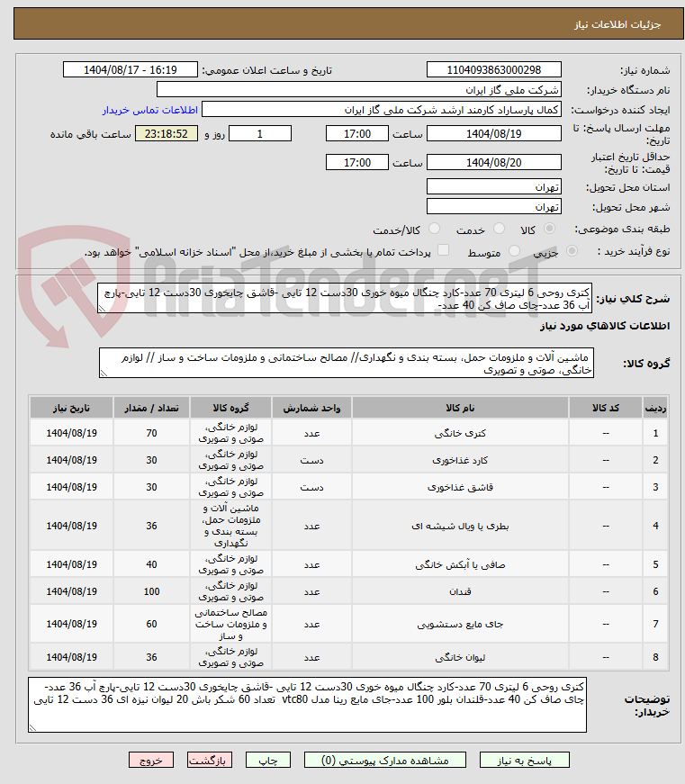Screen dimensions: 685x784
Task: Click the بطری یا ویال شیشه ای item
Action: point(460,526)
